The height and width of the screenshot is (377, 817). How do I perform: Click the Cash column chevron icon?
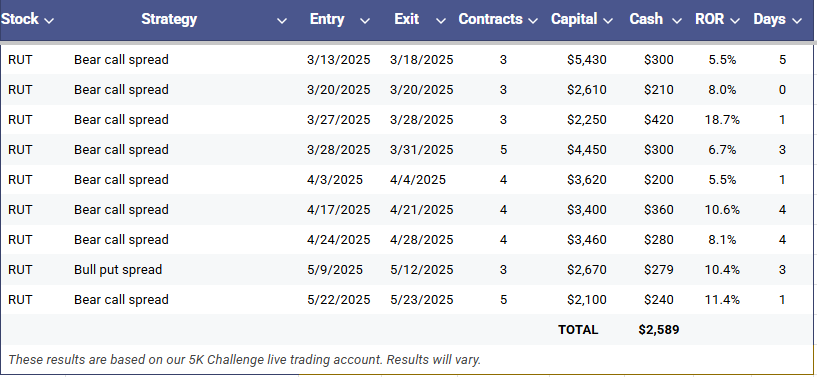point(677,21)
